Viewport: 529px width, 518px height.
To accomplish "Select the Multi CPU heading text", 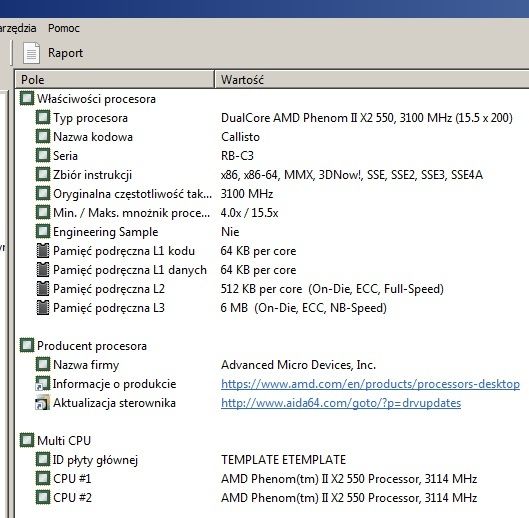I will pos(64,441).
